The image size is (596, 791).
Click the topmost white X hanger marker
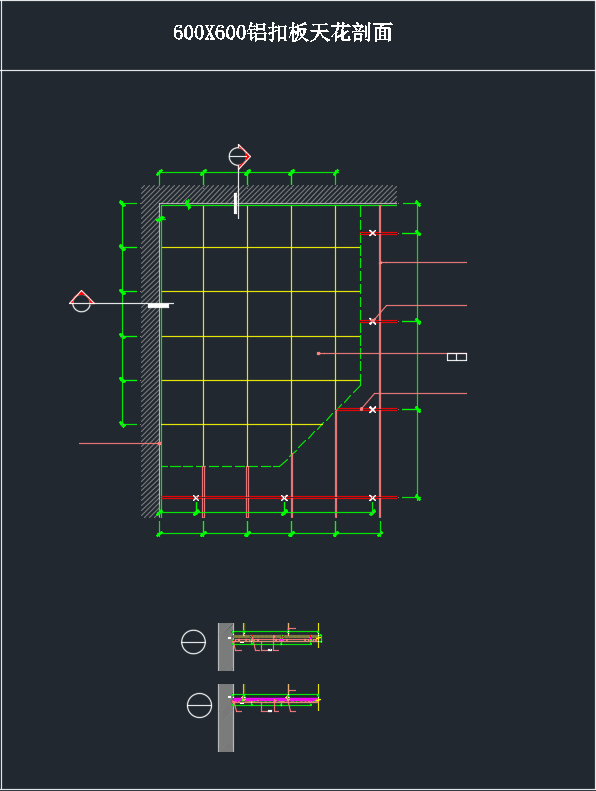tap(372, 233)
